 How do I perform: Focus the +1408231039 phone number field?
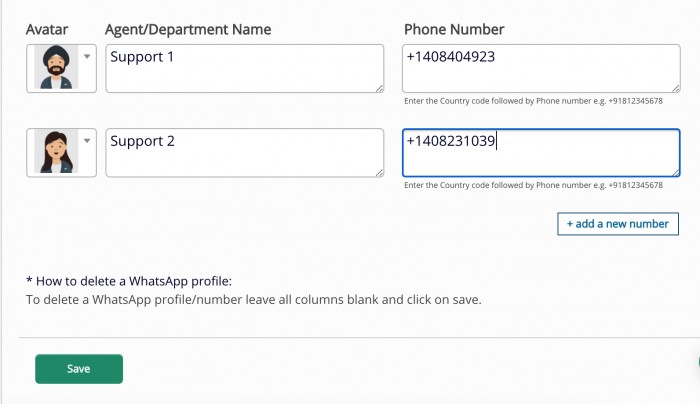[541, 153]
